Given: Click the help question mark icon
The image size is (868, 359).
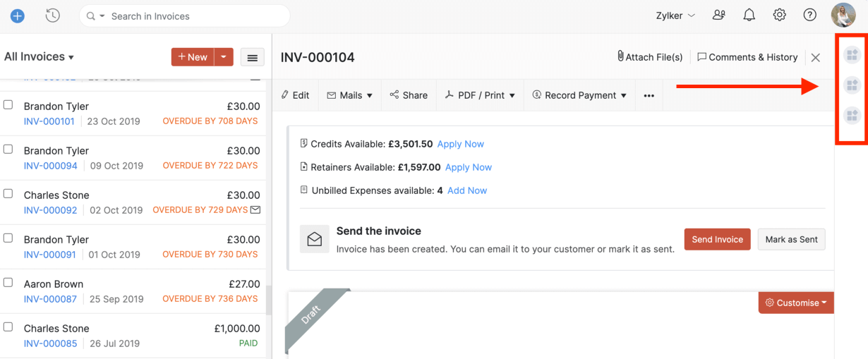Looking at the screenshot, I should coord(810,15).
